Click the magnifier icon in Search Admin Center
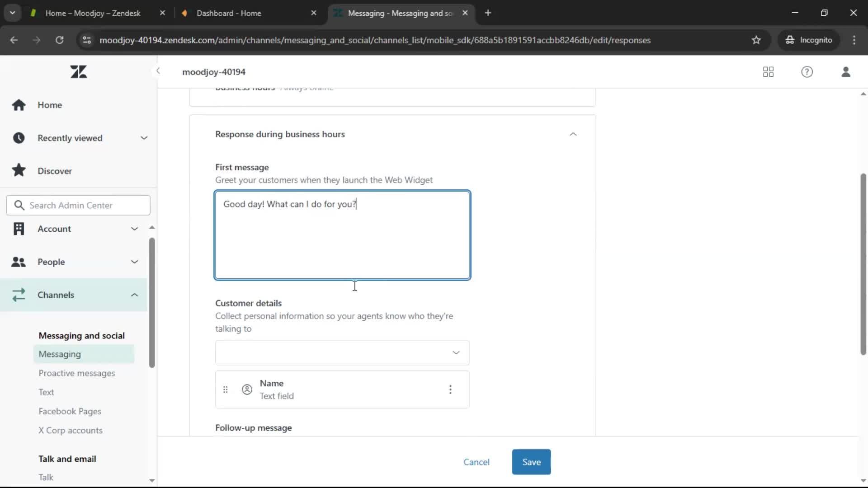The width and height of the screenshot is (868, 488). (x=19, y=205)
